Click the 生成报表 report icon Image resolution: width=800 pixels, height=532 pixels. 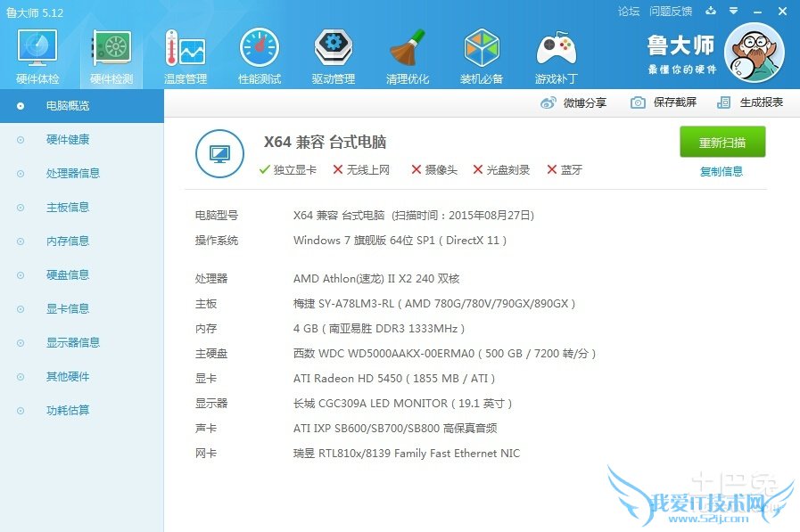tap(723, 102)
